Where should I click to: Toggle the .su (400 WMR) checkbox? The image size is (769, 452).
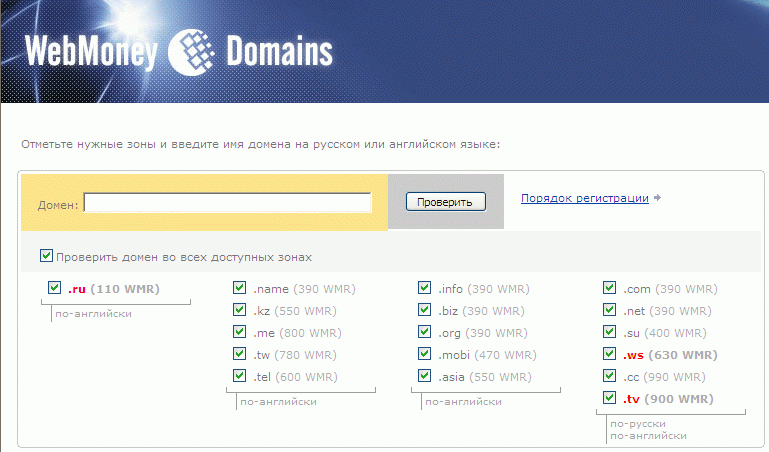point(610,331)
